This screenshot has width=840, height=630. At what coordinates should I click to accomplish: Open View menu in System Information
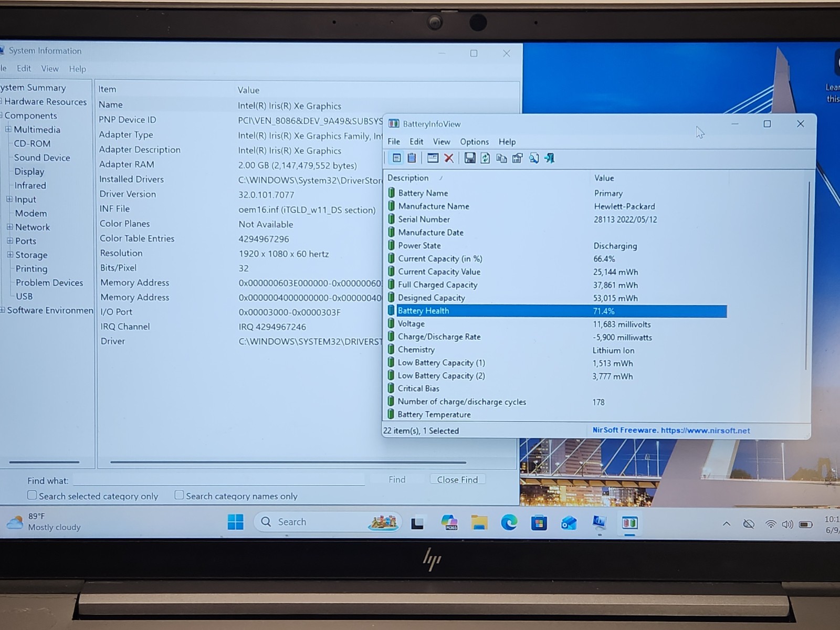coord(50,69)
